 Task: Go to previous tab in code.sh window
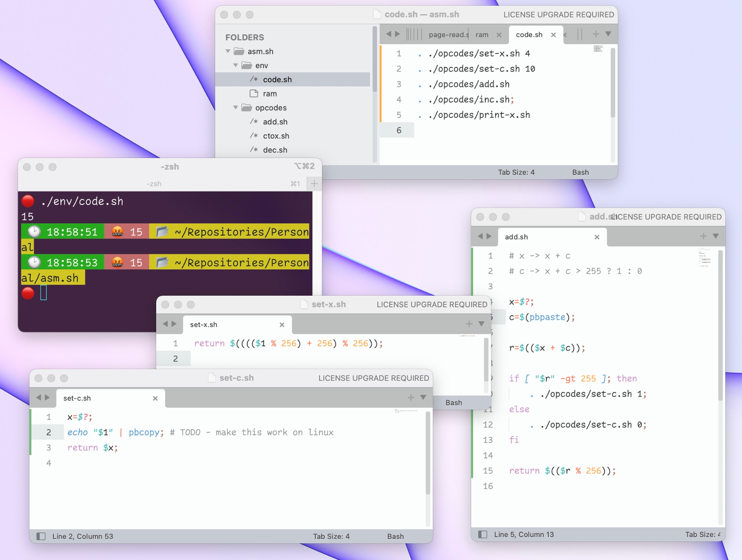[388, 34]
